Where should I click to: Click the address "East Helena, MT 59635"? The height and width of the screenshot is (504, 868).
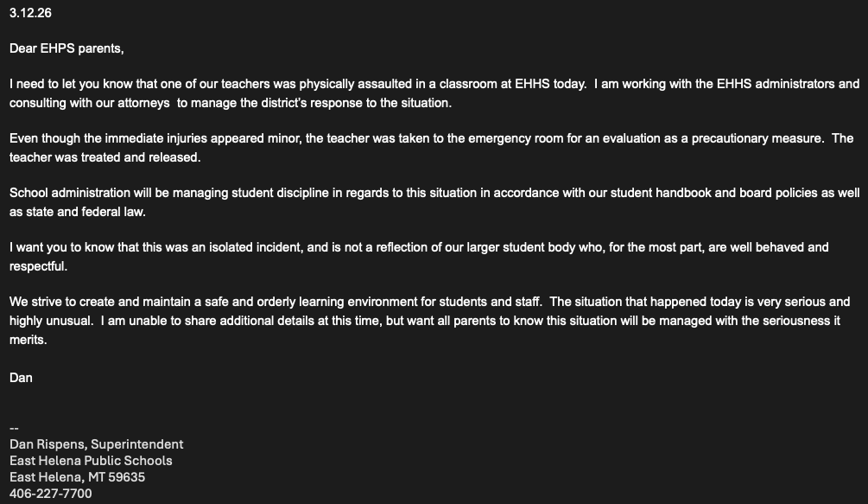78,477
